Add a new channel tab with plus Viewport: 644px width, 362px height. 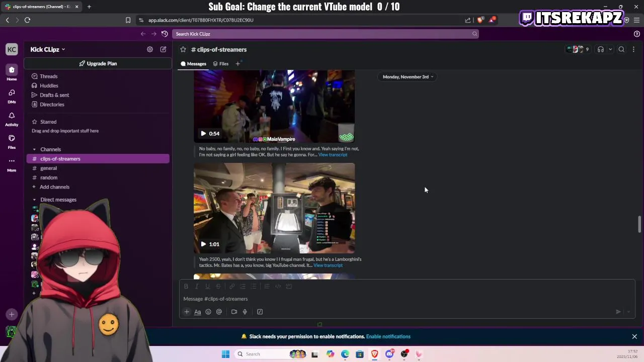pyautogui.click(x=237, y=64)
